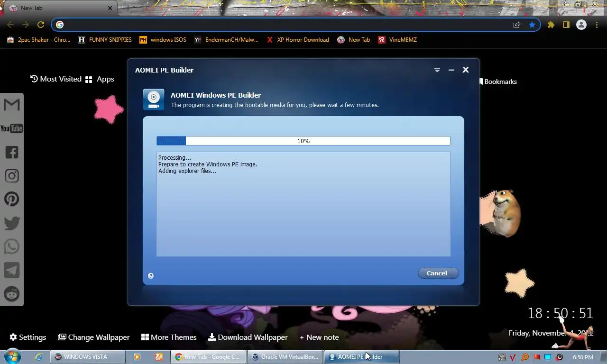Screen dimensions: 607x364
Task: Open Telegram from the left sidebar
Action: tap(12, 270)
